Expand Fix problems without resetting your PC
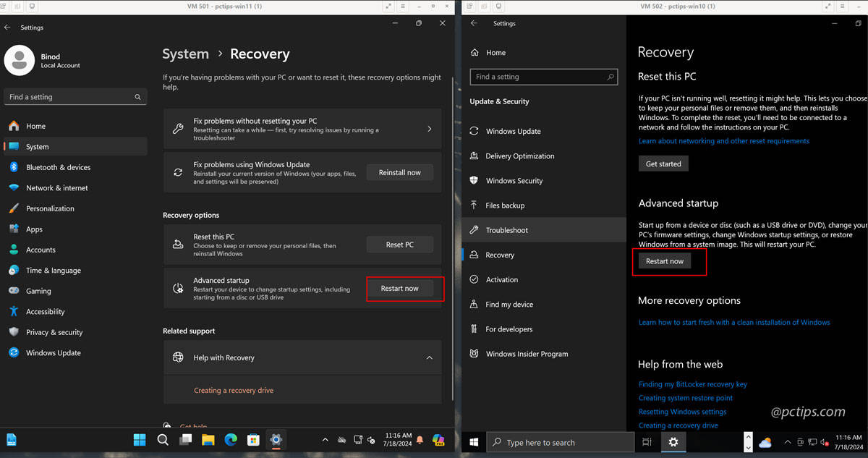Image resolution: width=868 pixels, height=458 pixels. click(302, 128)
